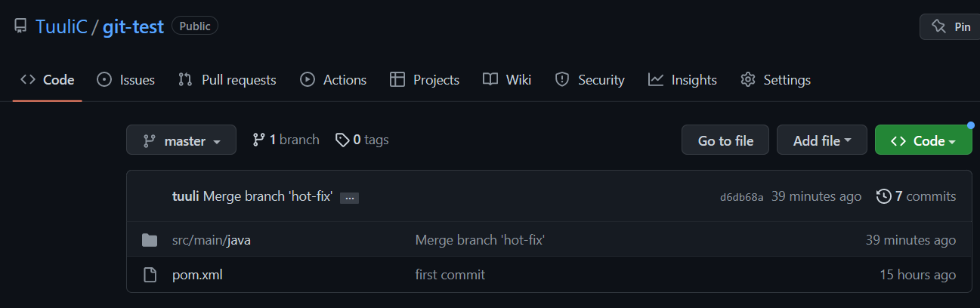
Task: Expand the commit message ellipsis button
Action: tap(349, 198)
